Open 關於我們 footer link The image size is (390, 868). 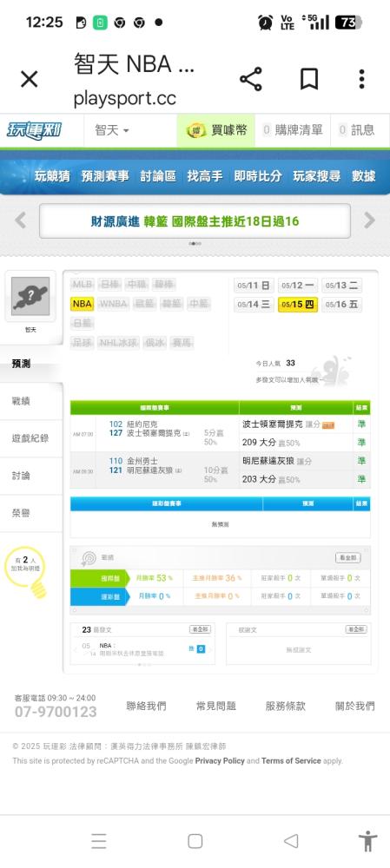355,706
